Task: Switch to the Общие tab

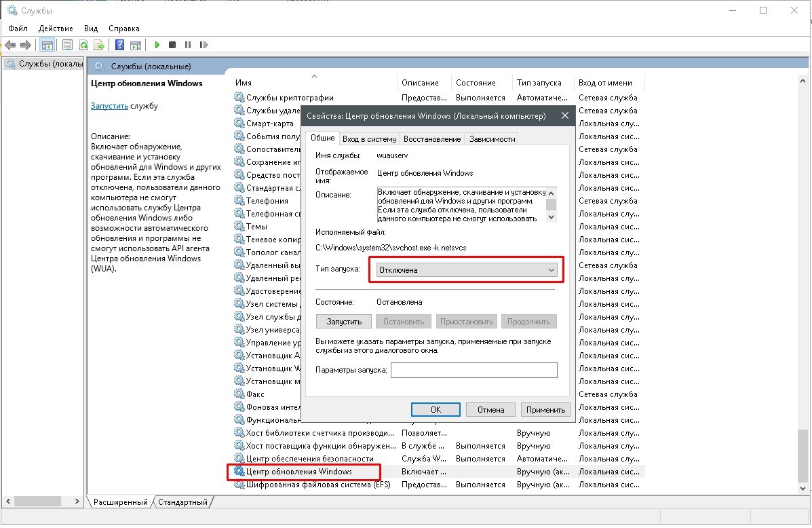Action: (323, 138)
